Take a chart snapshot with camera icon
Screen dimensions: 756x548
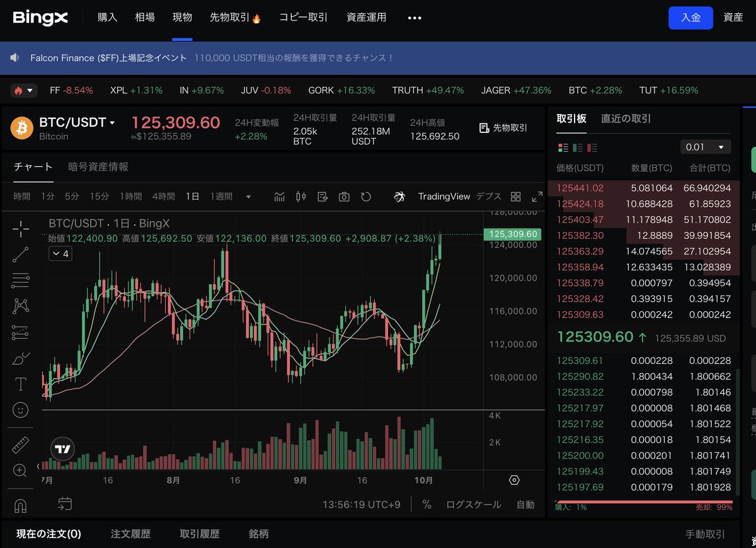pyautogui.click(x=344, y=197)
